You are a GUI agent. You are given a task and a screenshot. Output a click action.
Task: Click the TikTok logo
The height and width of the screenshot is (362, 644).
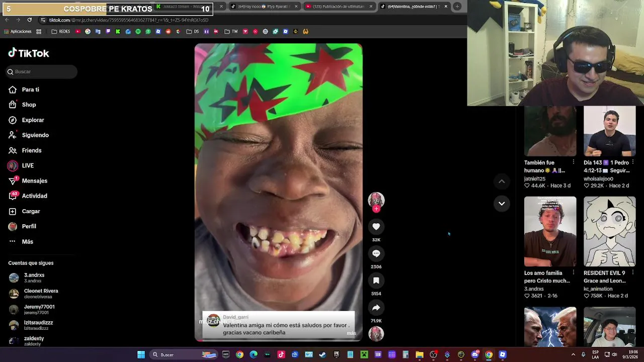click(29, 53)
